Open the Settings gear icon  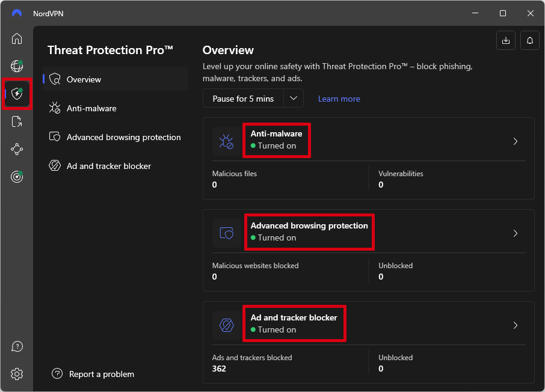(17, 374)
